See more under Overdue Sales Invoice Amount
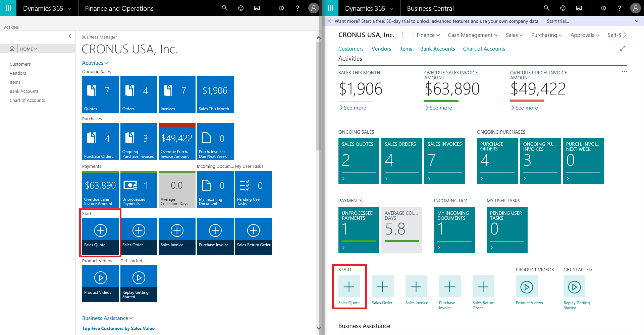Viewport: 644px width, 335px height. tap(439, 108)
